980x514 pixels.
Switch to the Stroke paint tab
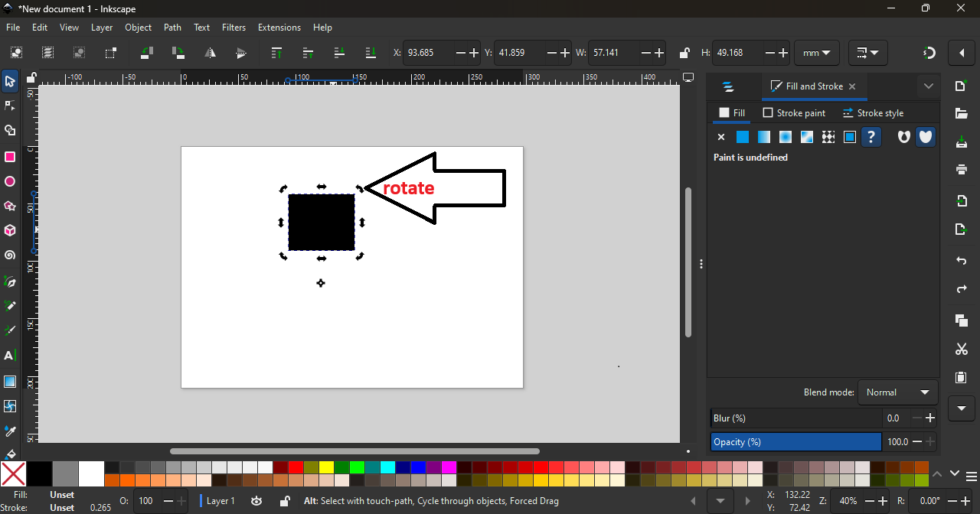[794, 112]
